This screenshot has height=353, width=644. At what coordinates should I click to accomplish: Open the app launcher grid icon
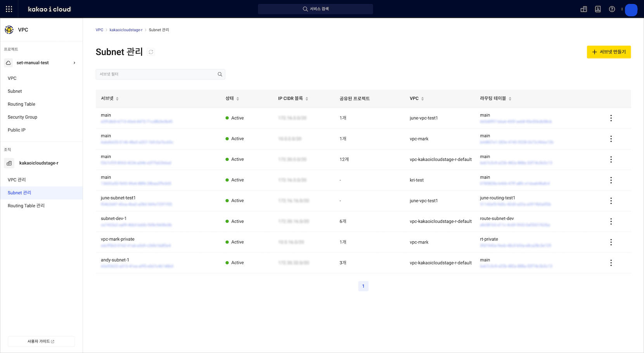pos(9,9)
